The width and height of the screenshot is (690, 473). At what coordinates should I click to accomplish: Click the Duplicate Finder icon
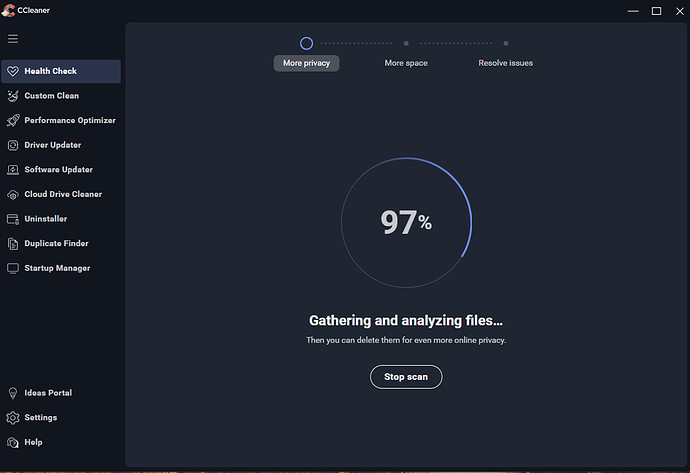[13, 243]
